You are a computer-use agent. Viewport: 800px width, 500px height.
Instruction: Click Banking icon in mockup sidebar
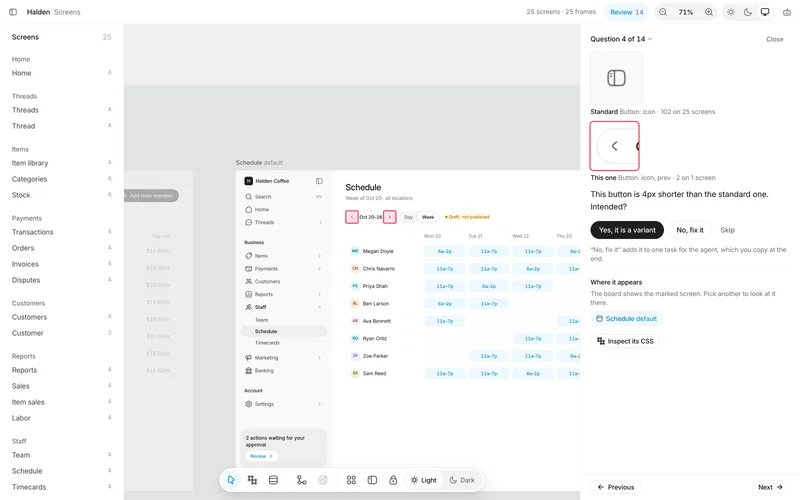pyautogui.click(x=248, y=370)
